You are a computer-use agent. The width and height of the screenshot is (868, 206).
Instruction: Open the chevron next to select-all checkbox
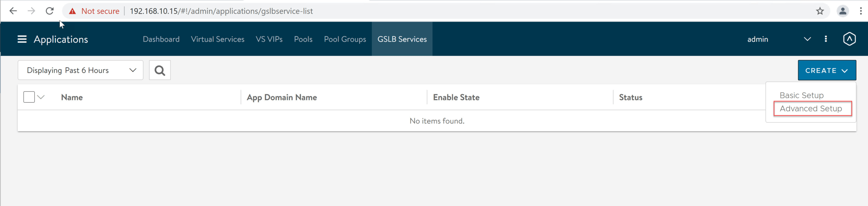(x=41, y=97)
